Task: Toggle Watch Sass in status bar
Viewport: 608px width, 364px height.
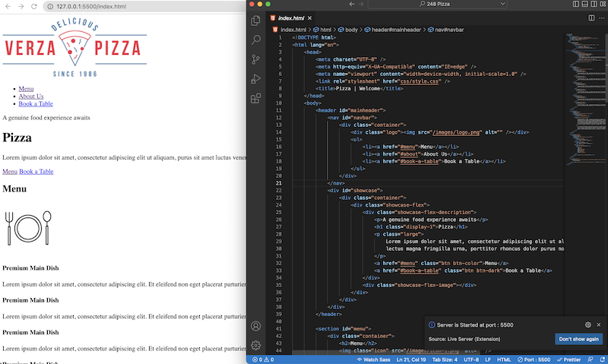Action: coord(373,359)
